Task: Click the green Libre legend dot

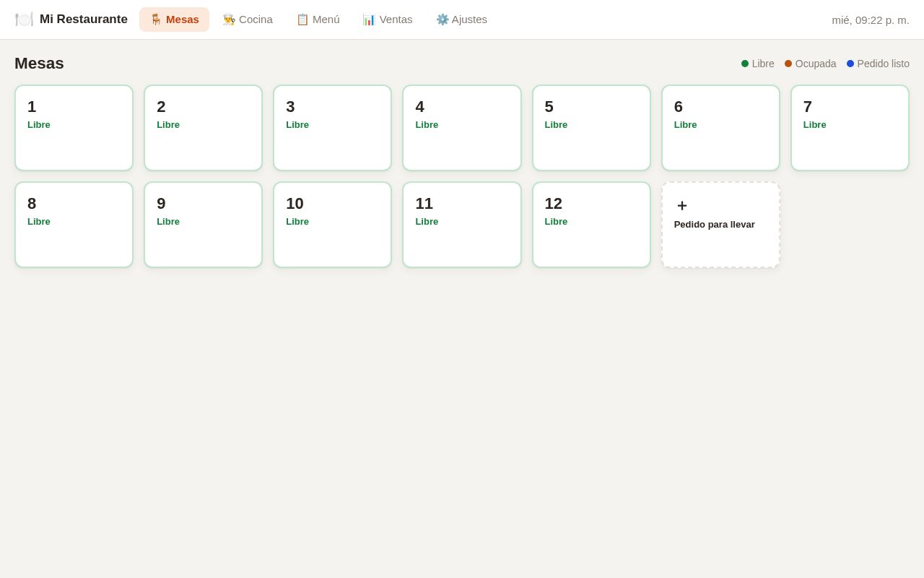Action: coord(745,64)
